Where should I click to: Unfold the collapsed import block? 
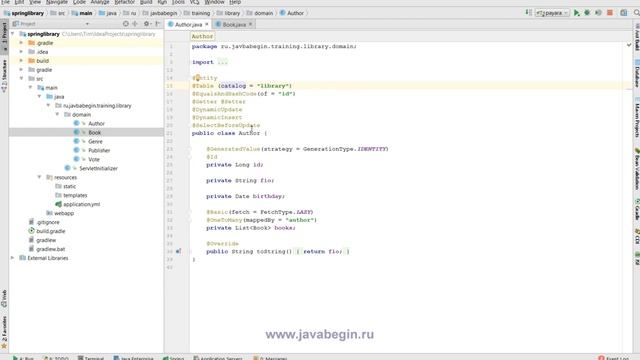coord(222,62)
